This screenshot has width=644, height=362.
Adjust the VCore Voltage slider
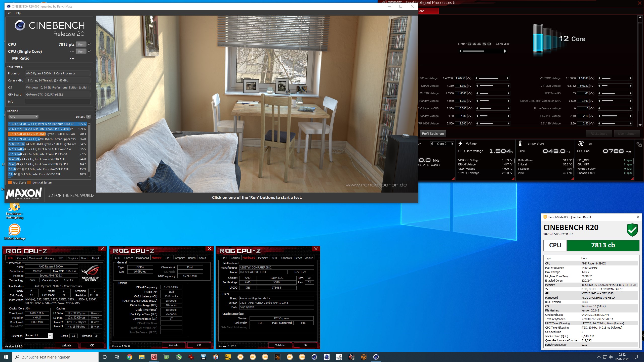tap(492, 78)
